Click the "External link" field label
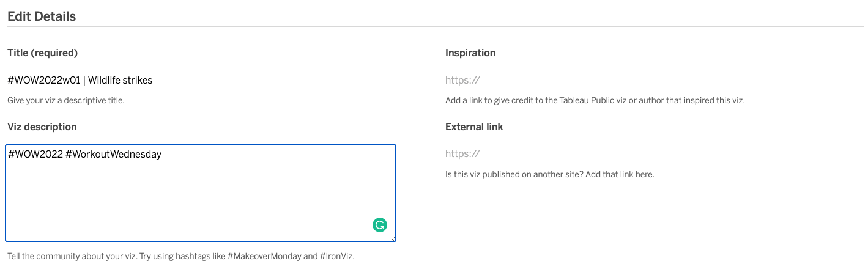868x275 pixels. [474, 127]
